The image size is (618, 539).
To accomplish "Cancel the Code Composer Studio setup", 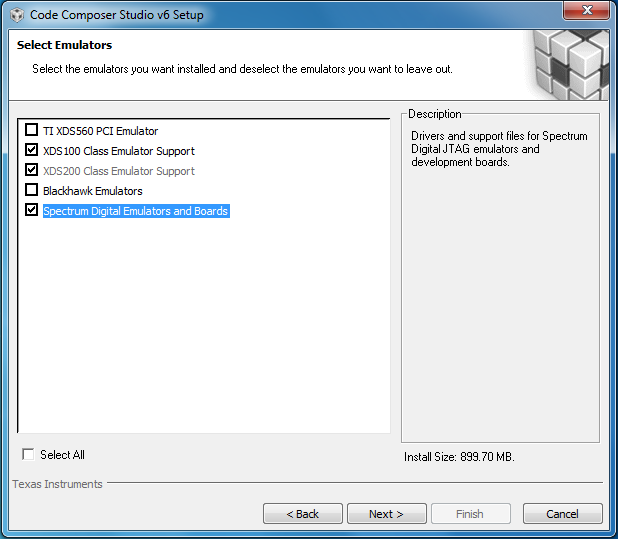I will (562, 514).
